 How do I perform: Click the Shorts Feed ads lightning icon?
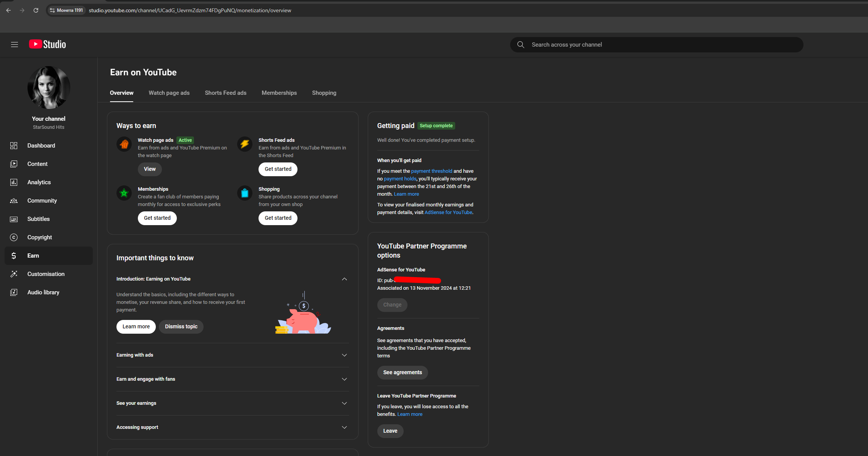pos(245,144)
